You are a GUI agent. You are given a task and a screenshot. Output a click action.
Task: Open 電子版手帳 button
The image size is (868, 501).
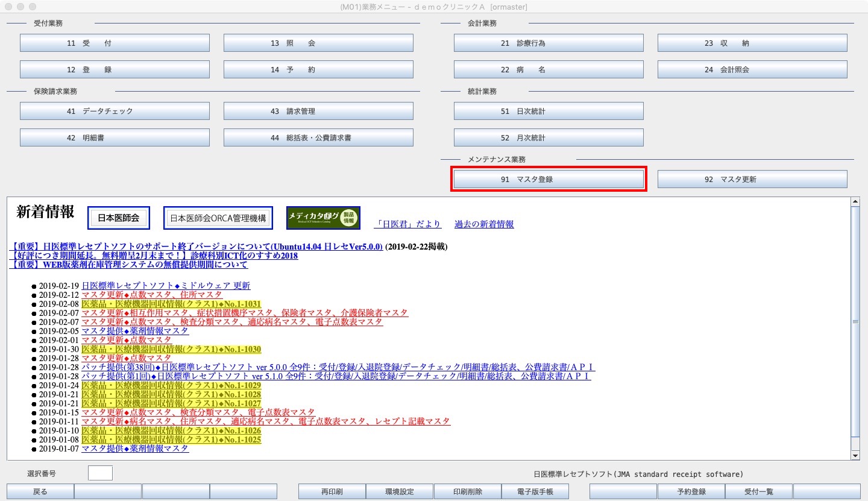pos(535,491)
